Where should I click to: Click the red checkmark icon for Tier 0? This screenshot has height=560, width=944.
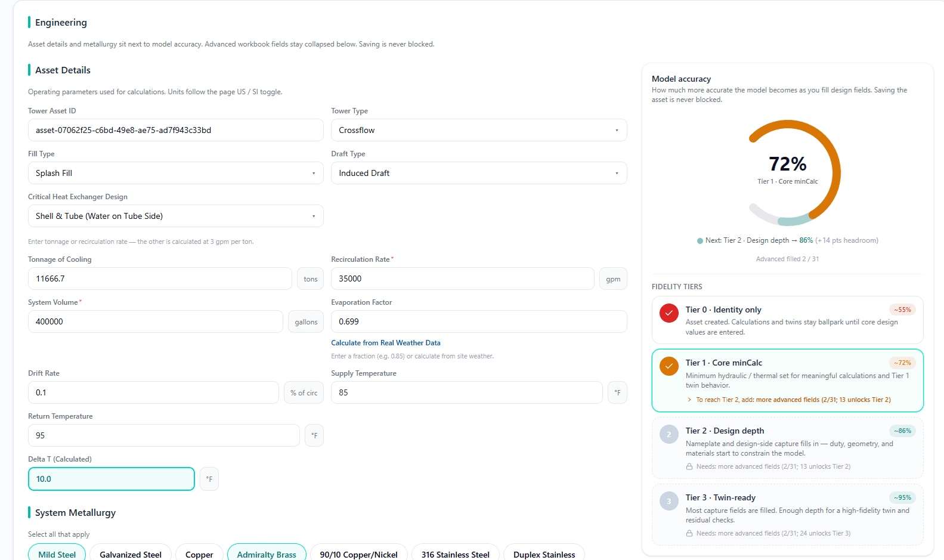pos(669,313)
